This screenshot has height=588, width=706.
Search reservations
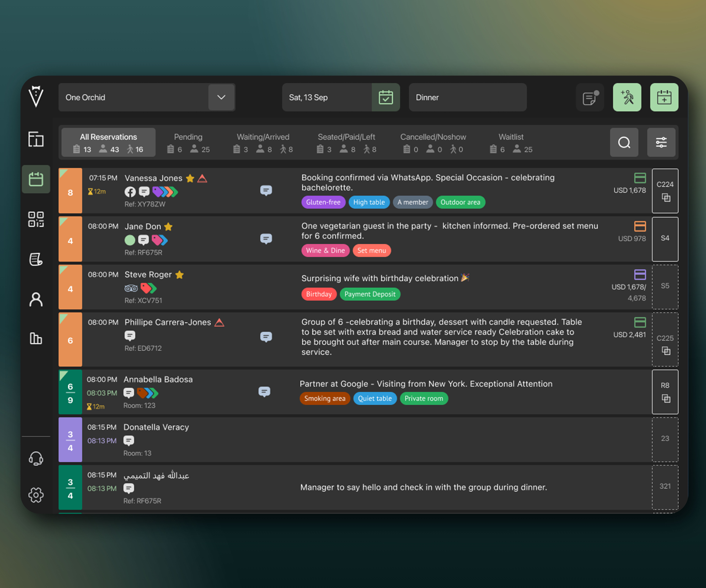point(624,142)
